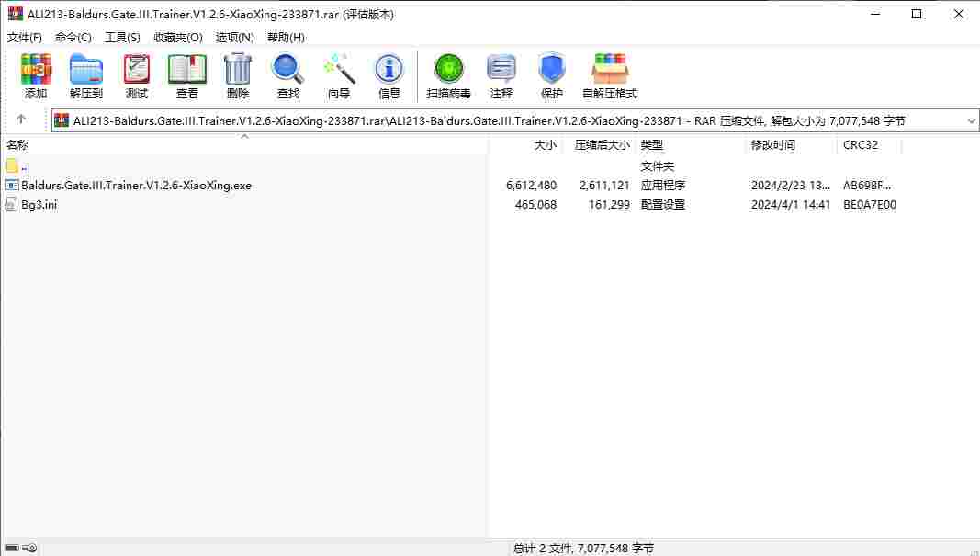Screen dimensions: 980x556
Task: Open the 帮助(H) help menu
Action: (287, 38)
